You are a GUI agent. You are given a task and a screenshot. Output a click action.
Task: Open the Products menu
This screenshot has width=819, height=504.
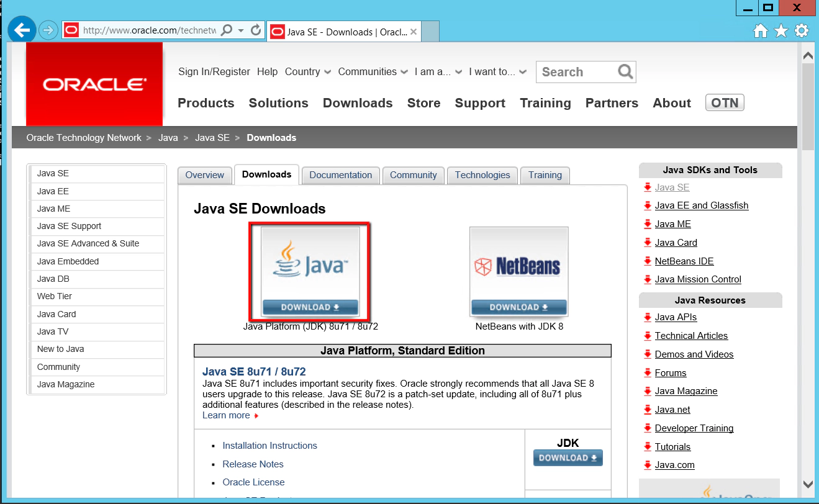pos(206,103)
